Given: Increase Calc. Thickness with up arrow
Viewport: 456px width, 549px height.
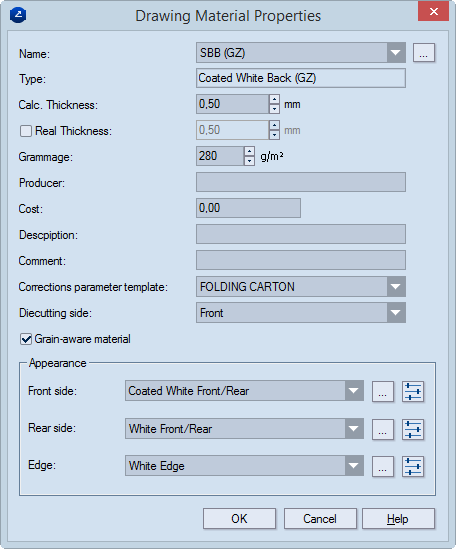Looking at the screenshot, I should [274, 99].
